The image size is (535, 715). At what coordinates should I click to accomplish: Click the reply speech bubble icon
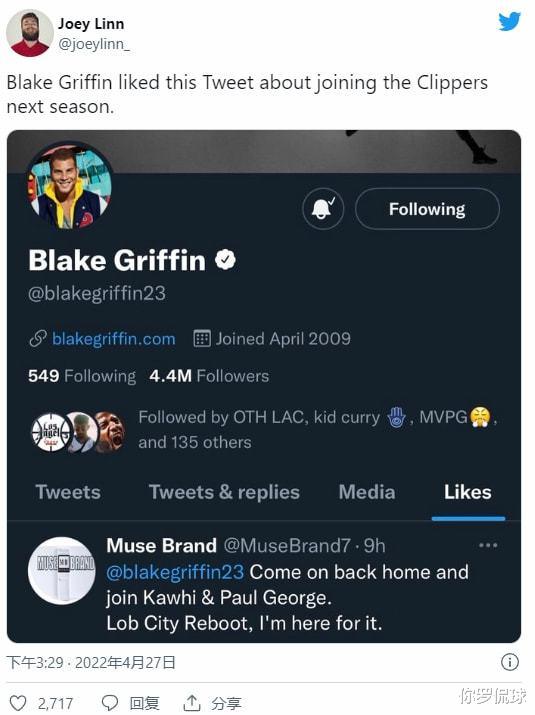pyautogui.click(x=109, y=703)
